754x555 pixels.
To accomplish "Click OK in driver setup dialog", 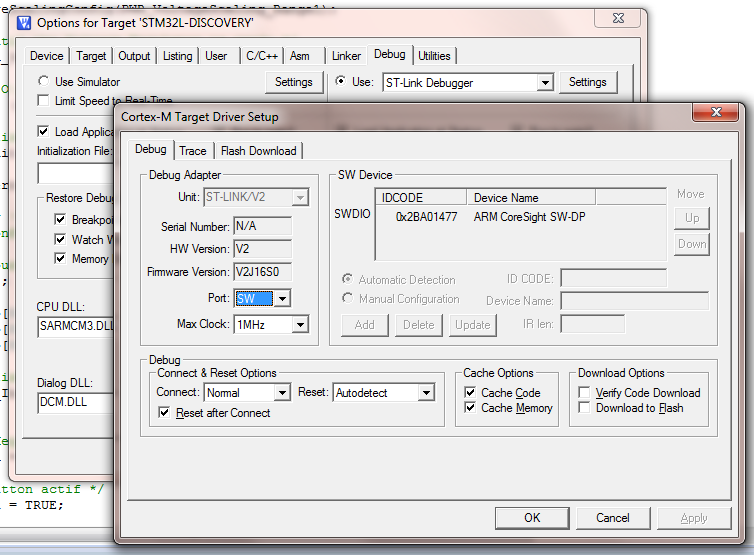I will point(532,518).
